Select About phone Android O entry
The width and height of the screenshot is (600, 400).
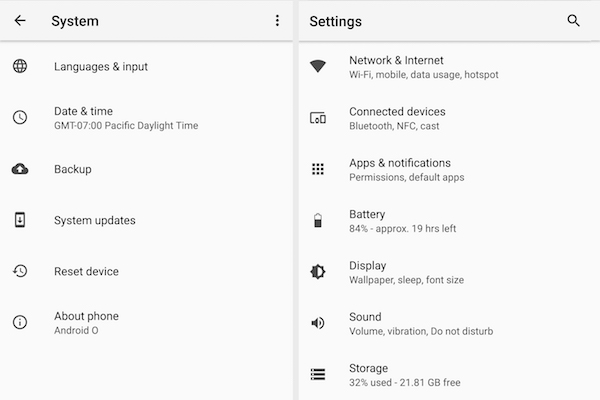(146, 323)
